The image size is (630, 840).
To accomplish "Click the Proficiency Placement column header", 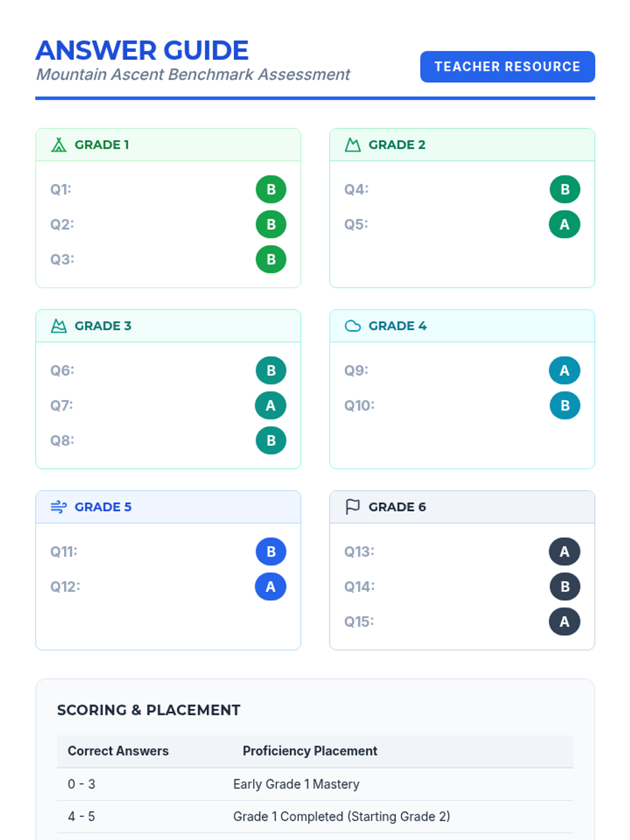I will 310,751.
